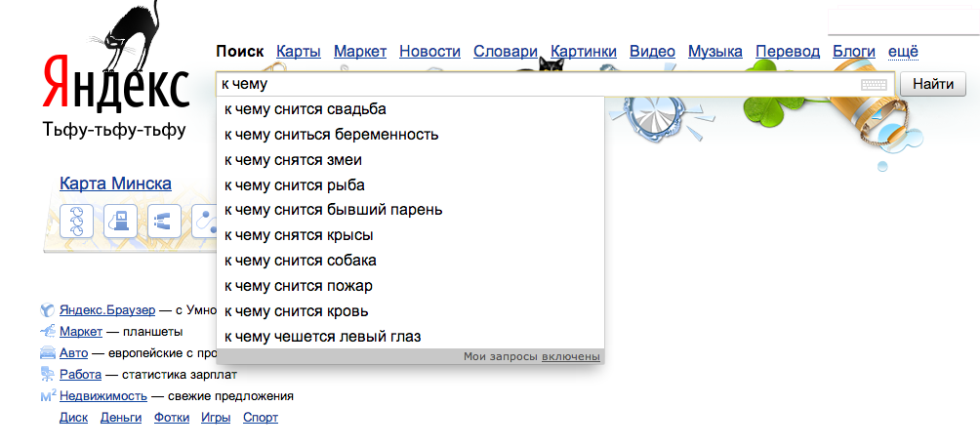Open the Недвижимость link
Viewport: 980px width, 447px height.
click(x=103, y=395)
